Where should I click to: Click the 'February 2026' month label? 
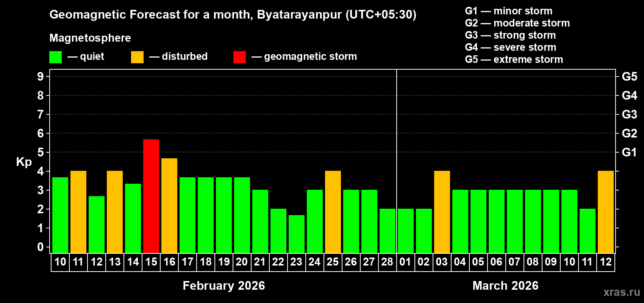click(x=224, y=286)
